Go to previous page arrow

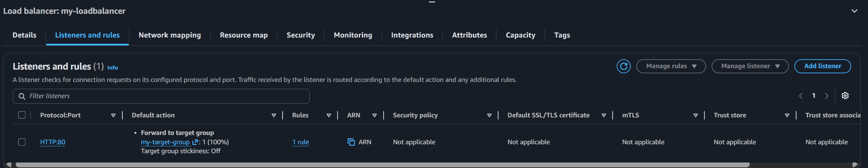pyautogui.click(x=801, y=96)
